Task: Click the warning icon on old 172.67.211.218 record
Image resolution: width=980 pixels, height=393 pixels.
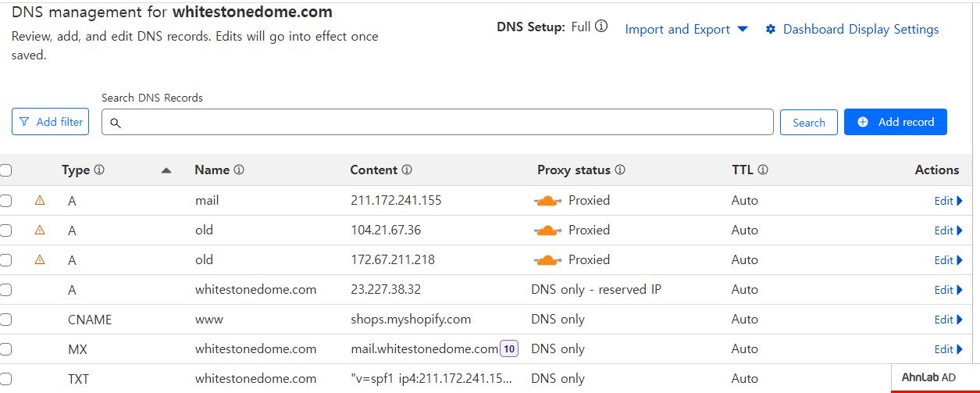Action: [40, 260]
